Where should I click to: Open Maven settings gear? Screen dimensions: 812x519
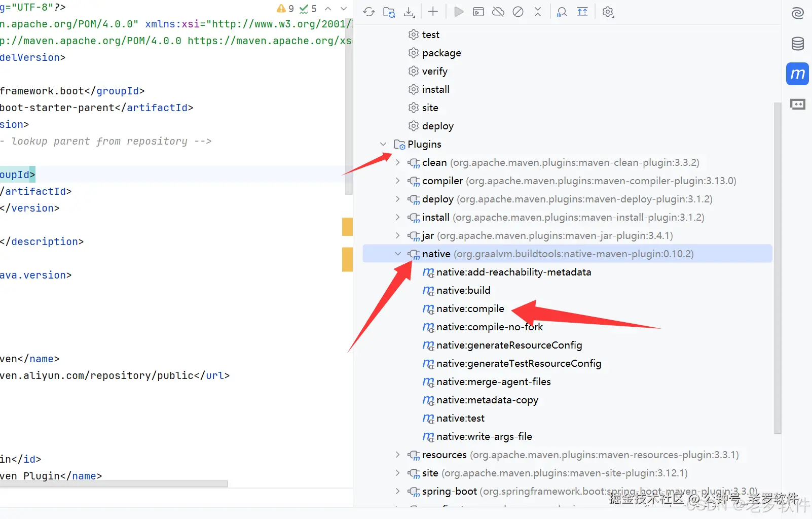(x=608, y=12)
